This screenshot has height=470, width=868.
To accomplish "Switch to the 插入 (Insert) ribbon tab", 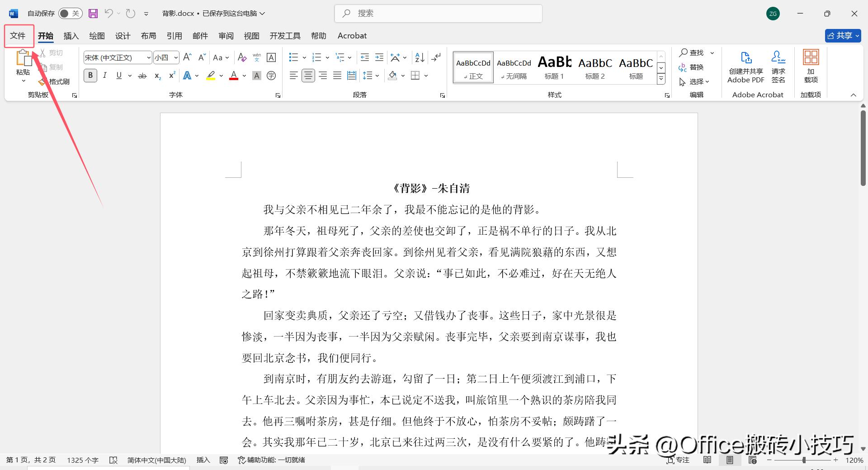I will 71,36.
